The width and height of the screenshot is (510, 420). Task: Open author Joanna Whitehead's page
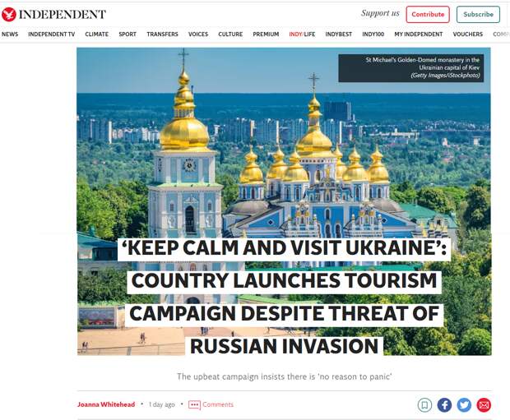(106, 404)
